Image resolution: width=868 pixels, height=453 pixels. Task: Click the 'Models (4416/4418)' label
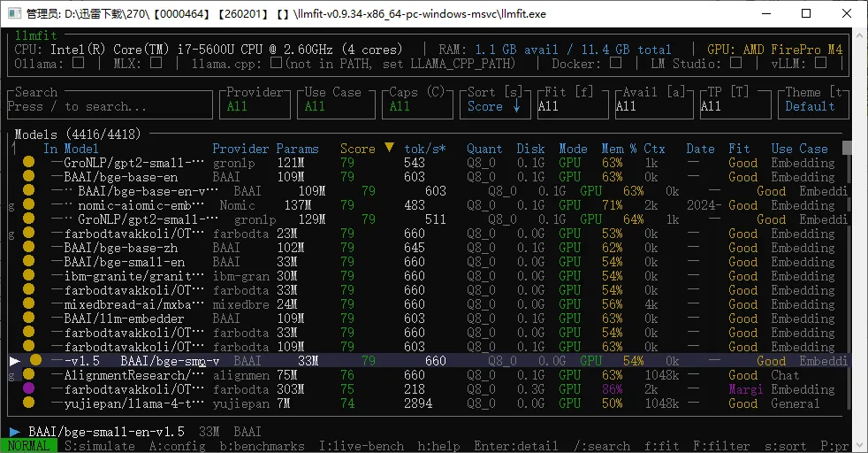coord(78,134)
